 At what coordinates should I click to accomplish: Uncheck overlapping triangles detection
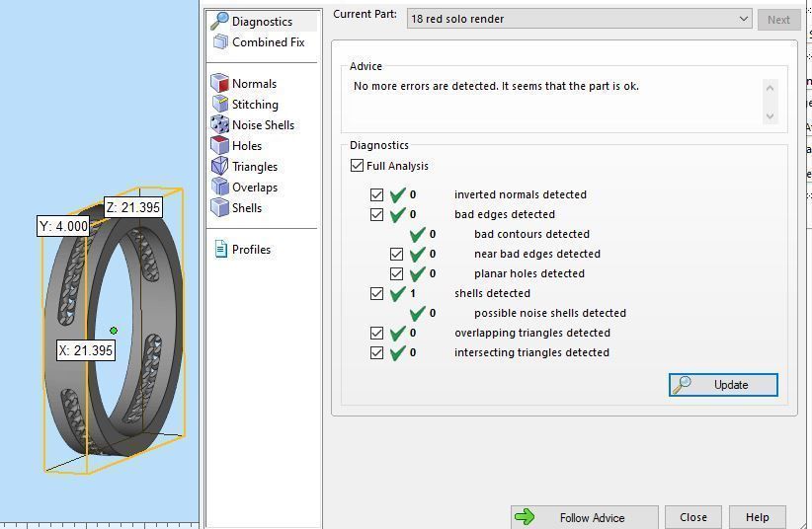point(376,333)
